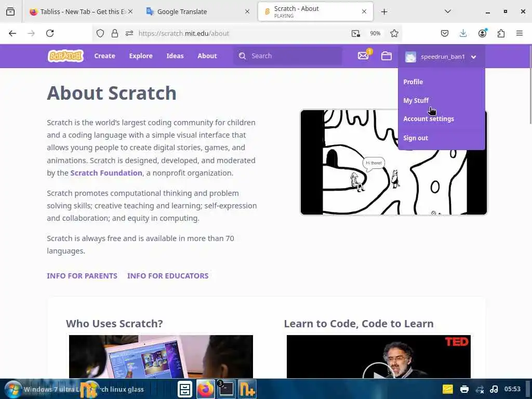Click the site security padlock icon

[115, 33]
